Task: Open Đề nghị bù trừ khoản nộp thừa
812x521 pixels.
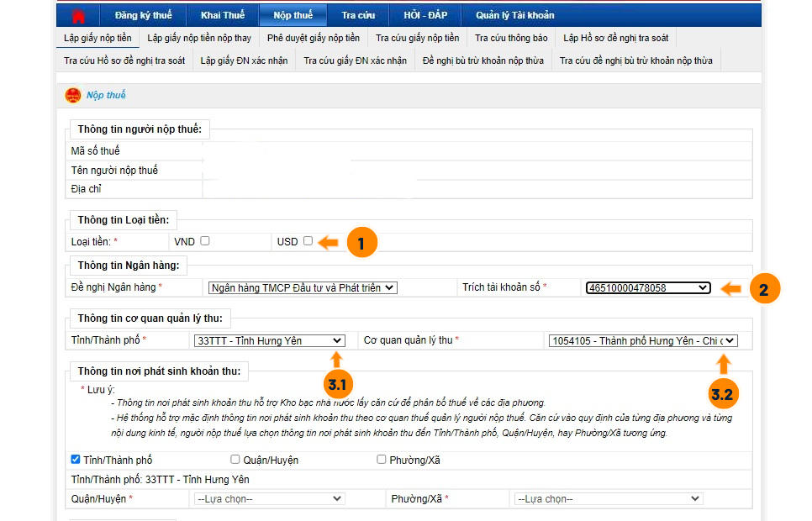Action: [483, 61]
